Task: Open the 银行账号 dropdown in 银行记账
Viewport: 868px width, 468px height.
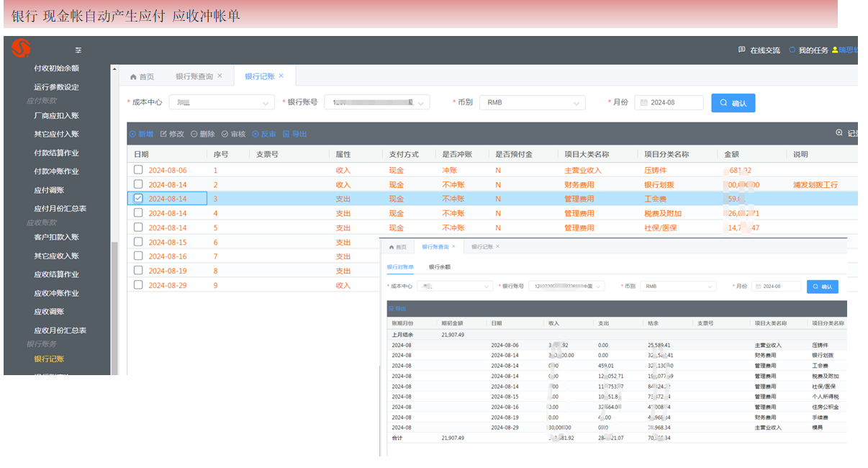Action: (x=377, y=103)
